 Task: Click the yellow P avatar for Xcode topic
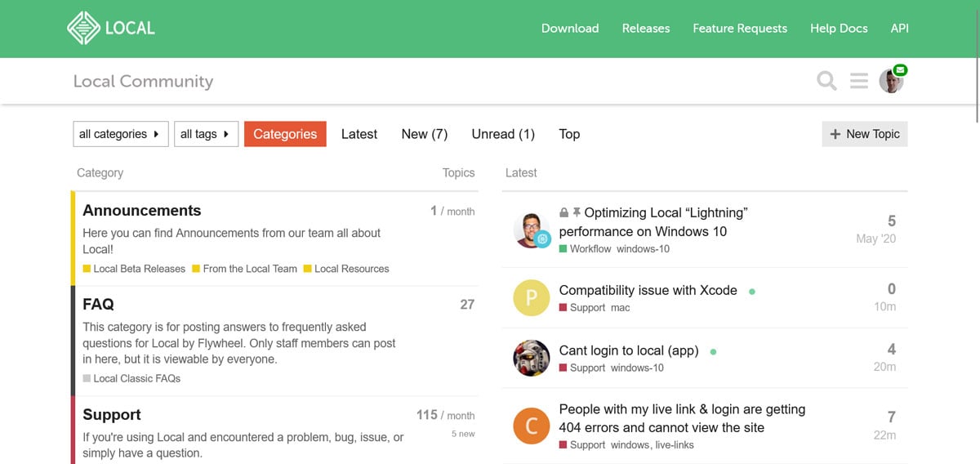point(531,298)
